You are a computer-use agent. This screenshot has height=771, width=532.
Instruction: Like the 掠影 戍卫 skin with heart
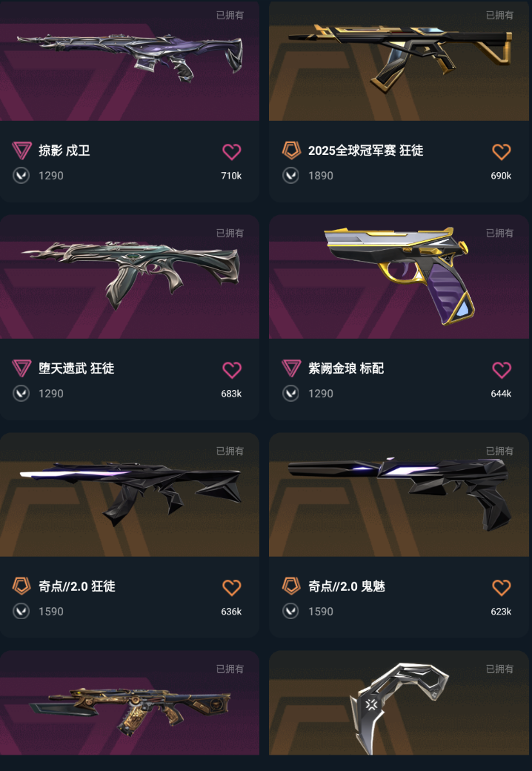pyautogui.click(x=231, y=151)
